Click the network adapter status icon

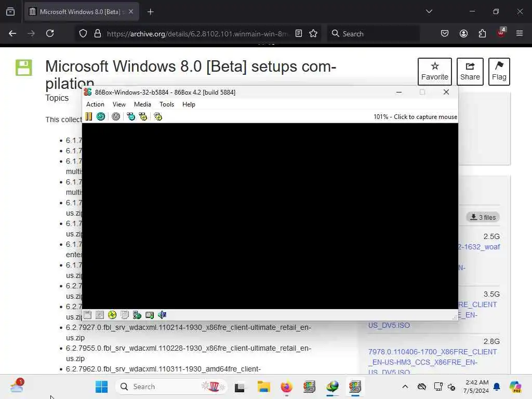click(137, 315)
